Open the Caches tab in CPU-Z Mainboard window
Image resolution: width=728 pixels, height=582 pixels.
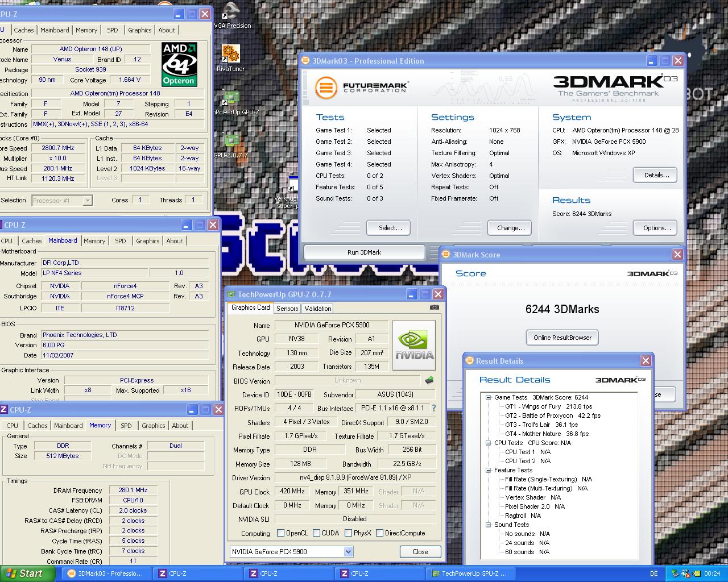(32, 240)
